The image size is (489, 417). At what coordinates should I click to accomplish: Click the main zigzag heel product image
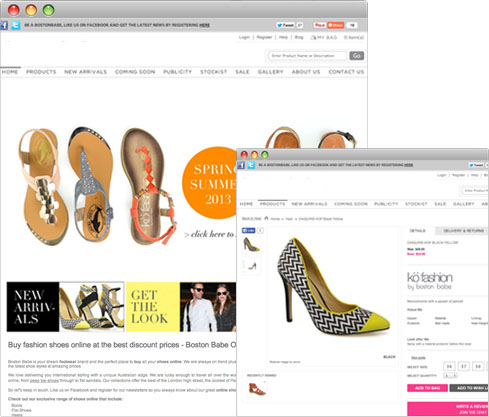[x=334, y=287]
